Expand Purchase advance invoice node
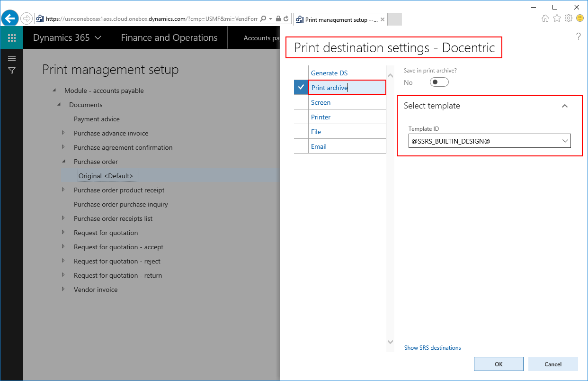 pos(63,133)
